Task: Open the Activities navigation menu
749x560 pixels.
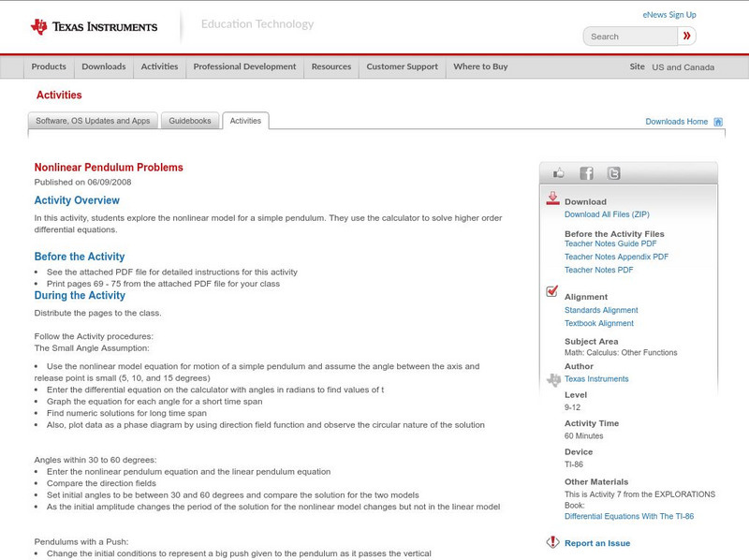Action: [x=159, y=66]
